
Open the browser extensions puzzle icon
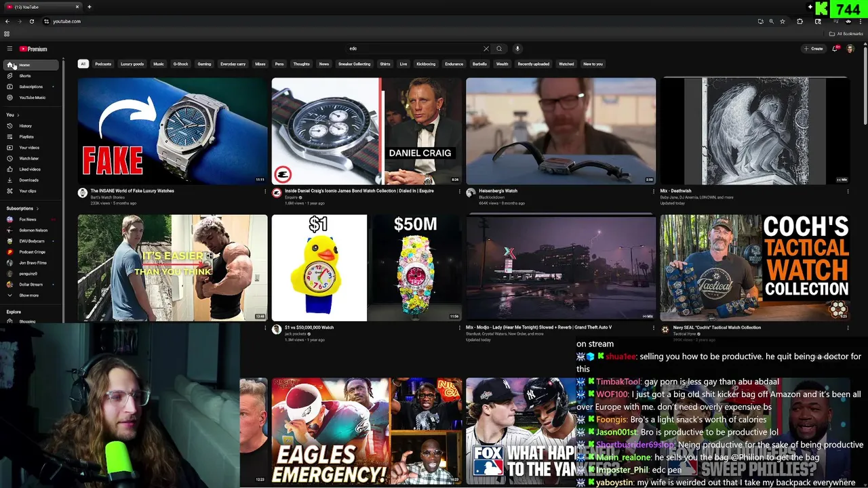[x=800, y=21]
